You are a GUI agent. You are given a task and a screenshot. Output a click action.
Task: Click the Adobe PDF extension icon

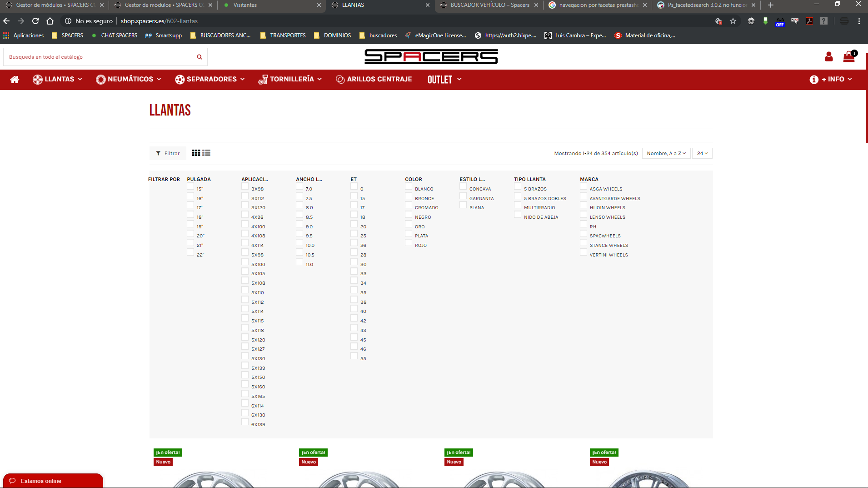809,21
